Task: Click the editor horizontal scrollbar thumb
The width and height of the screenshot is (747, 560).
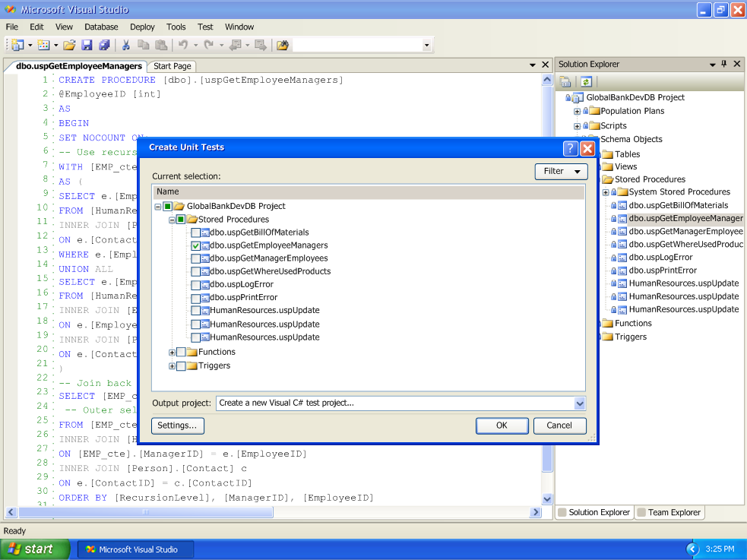Action: 145,512
